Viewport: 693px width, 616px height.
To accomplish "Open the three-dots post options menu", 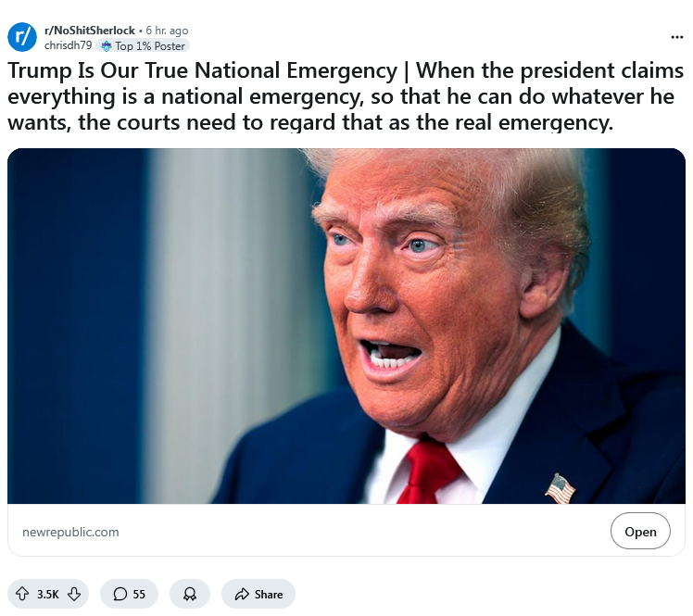I will click(676, 37).
